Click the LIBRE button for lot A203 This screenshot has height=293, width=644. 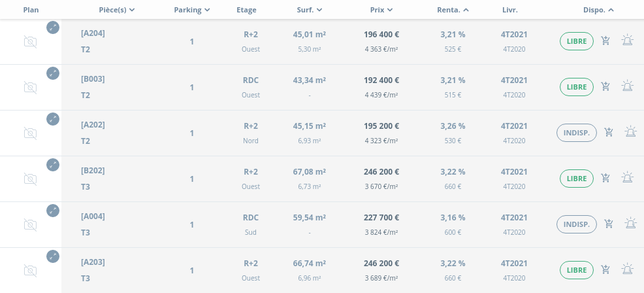point(576,270)
